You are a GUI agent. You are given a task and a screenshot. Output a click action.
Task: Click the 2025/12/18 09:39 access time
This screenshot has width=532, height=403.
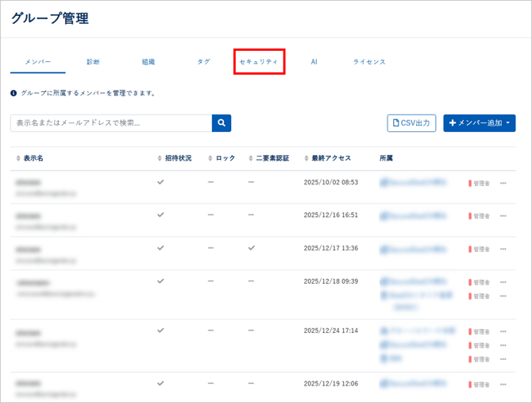[x=331, y=281]
